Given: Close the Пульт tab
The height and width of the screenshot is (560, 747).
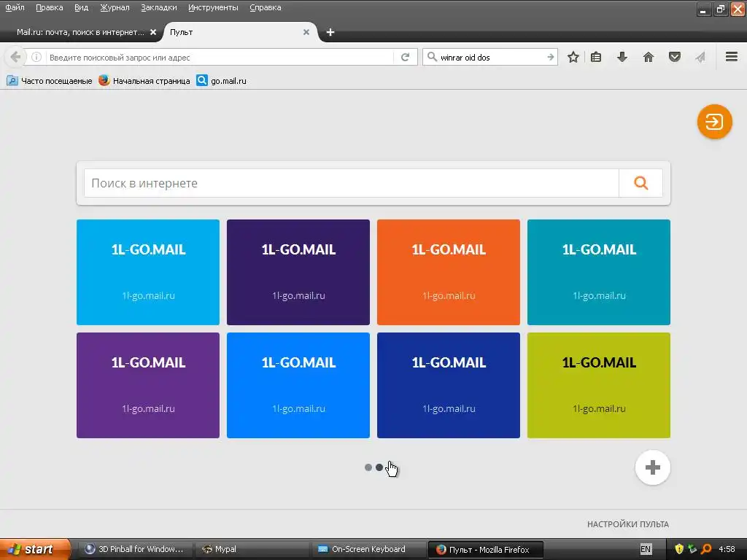Looking at the screenshot, I should [306, 32].
